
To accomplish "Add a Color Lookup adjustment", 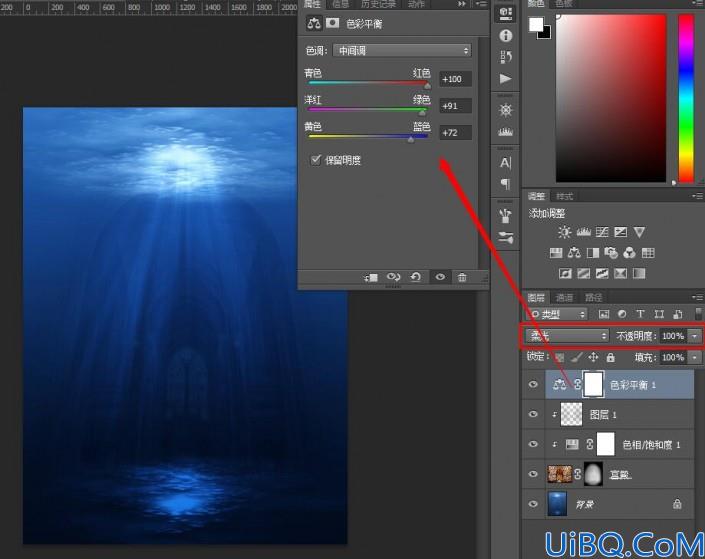I will click(648, 253).
